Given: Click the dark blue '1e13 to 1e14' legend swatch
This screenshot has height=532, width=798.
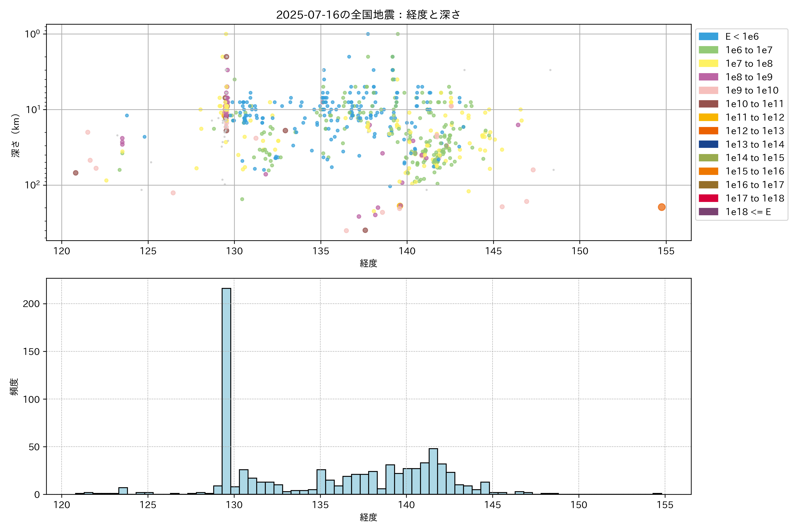Looking at the screenshot, I should coord(708,144).
